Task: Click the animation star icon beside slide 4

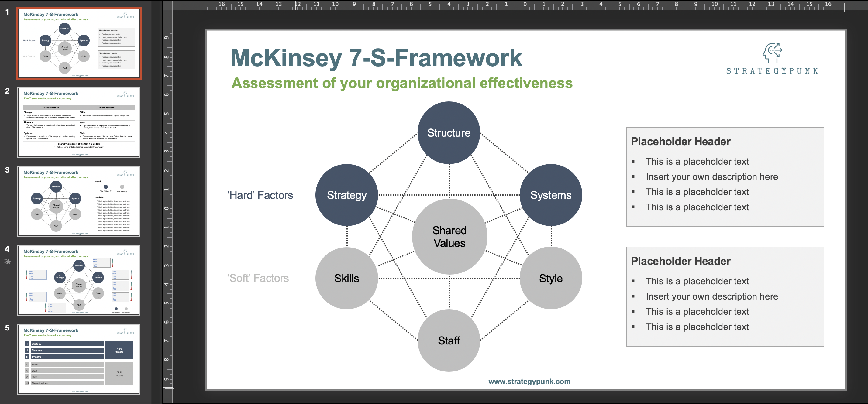Action: tap(8, 262)
